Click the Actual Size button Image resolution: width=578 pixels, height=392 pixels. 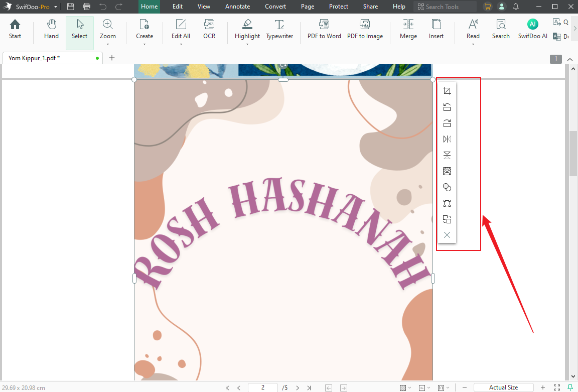point(503,387)
